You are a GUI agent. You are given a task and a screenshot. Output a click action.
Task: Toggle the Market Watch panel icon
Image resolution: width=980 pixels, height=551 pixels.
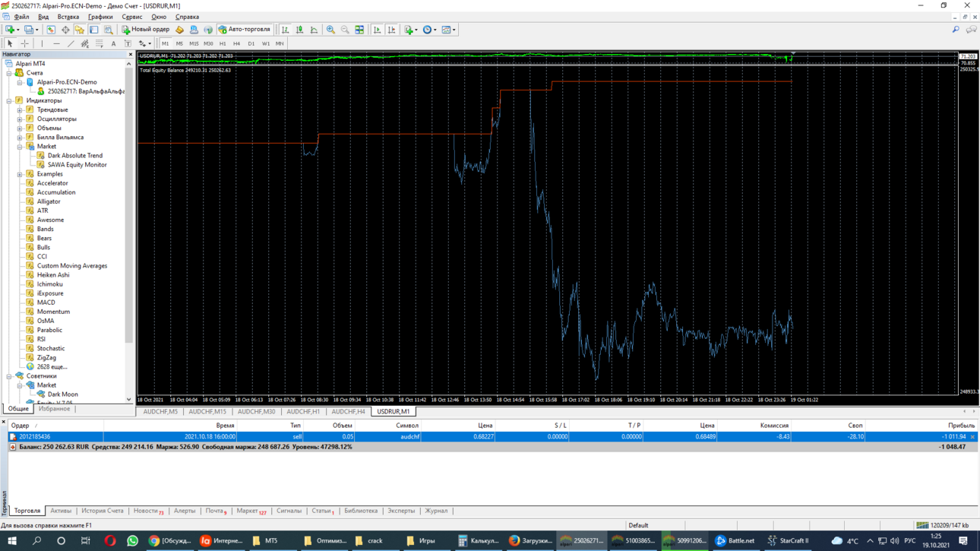pos(51,30)
